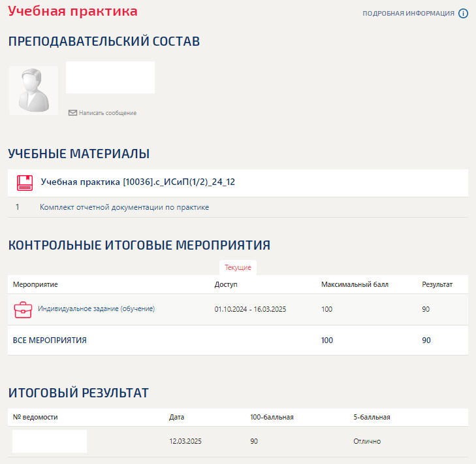Click the Мероприятие column header
This screenshot has height=464, width=476.
tap(35, 284)
